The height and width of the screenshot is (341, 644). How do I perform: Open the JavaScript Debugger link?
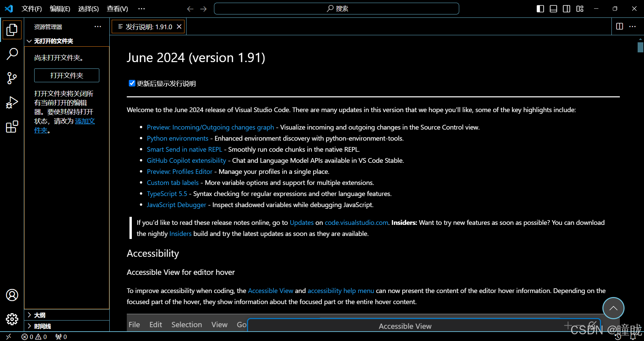pyautogui.click(x=176, y=205)
